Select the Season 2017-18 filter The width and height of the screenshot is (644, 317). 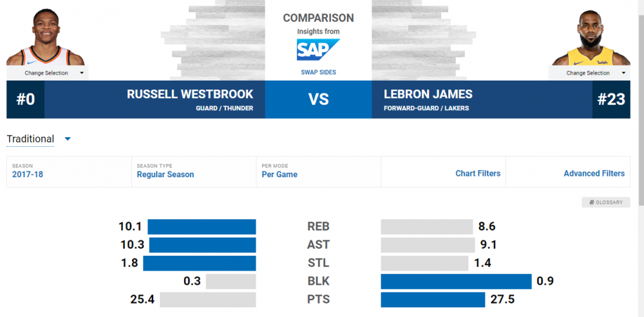point(28,174)
